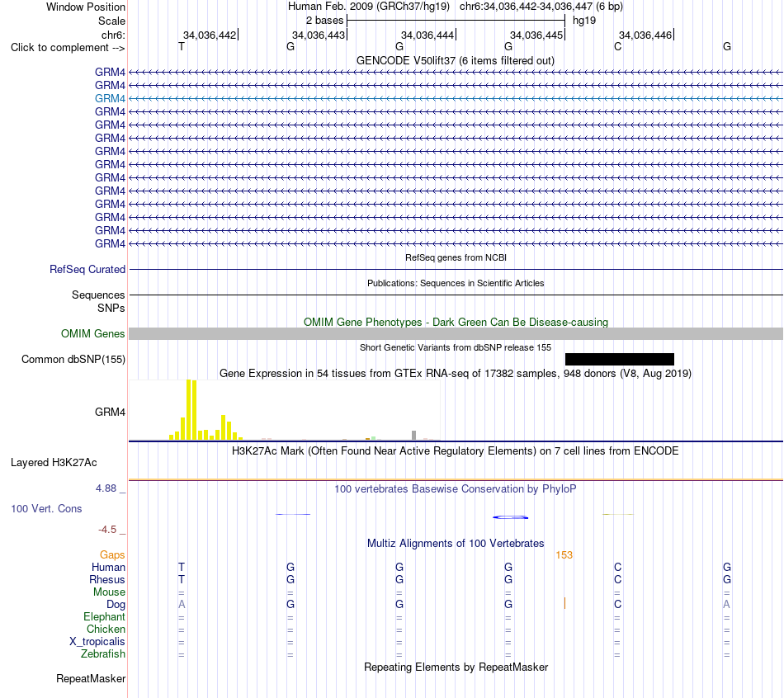
Task: Click the 'chr6:' ruler label
Action: 113,35
